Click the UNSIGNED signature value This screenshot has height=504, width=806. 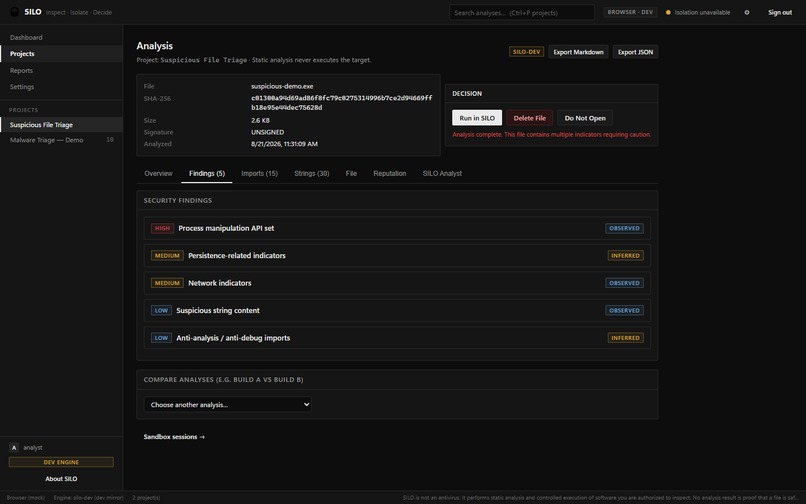267,132
